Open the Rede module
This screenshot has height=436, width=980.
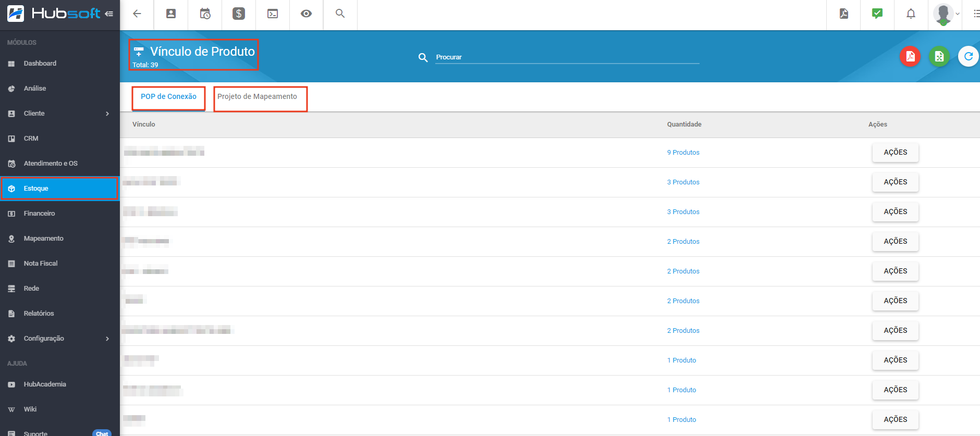click(x=60, y=289)
